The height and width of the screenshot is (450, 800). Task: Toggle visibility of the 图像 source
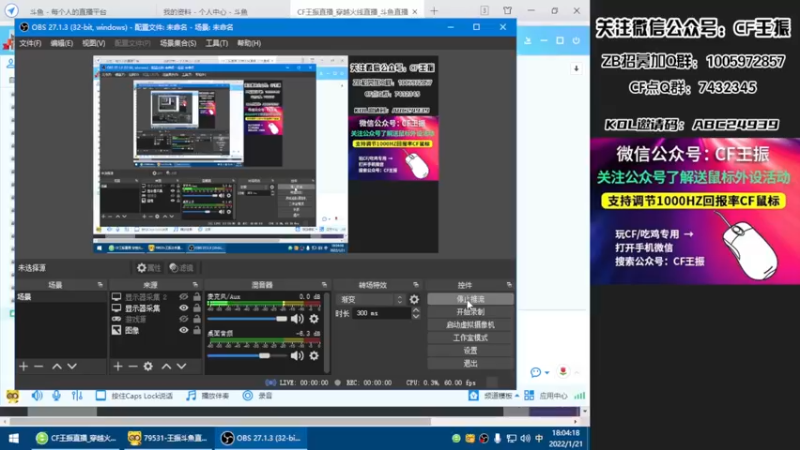[x=183, y=331]
